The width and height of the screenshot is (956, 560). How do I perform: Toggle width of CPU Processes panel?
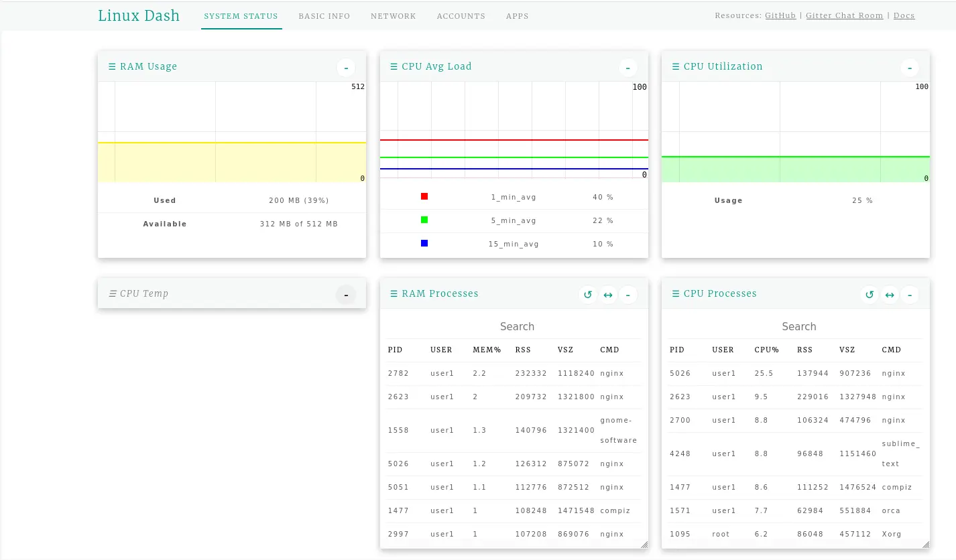(890, 295)
